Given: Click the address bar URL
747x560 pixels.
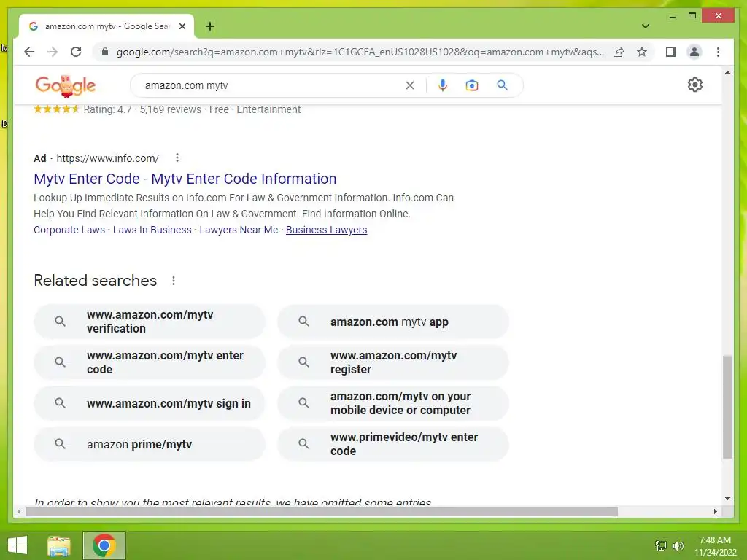Looking at the screenshot, I should [360, 52].
